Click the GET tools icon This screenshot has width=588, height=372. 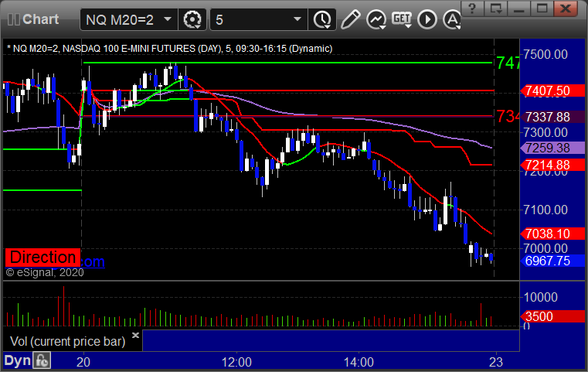click(x=402, y=19)
